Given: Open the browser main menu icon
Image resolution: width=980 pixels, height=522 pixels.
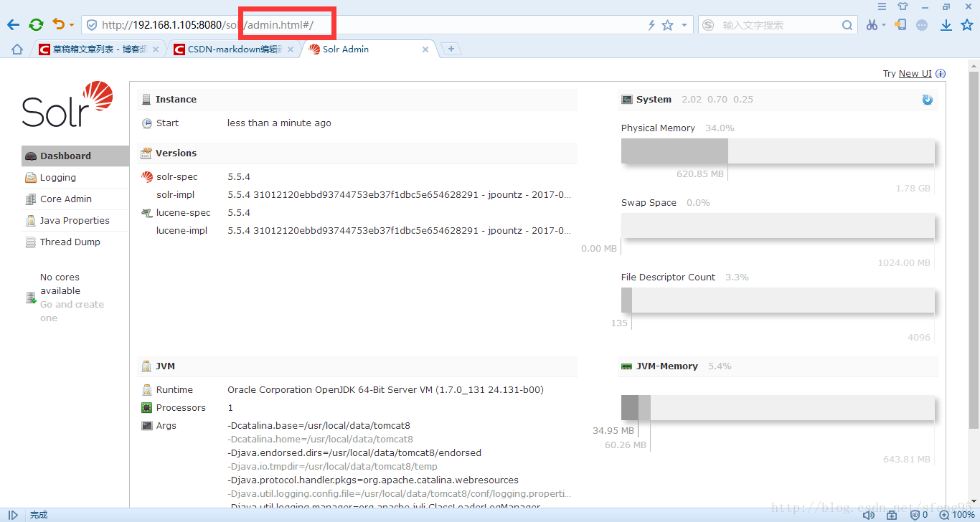Looking at the screenshot, I should click(882, 6).
